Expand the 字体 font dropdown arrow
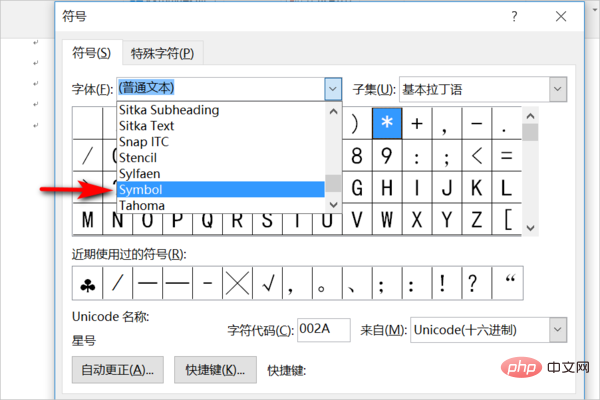Image resolution: width=600 pixels, height=400 pixels. click(x=334, y=89)
